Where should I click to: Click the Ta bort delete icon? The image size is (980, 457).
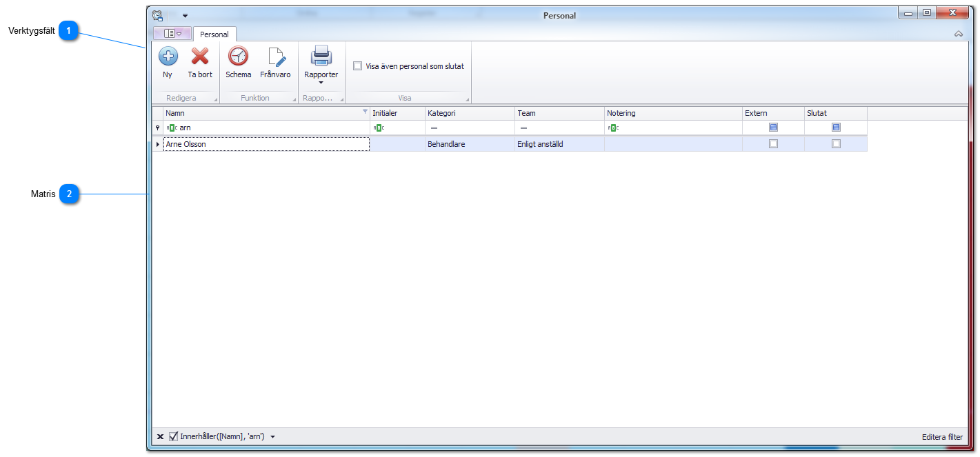[200, 57]
